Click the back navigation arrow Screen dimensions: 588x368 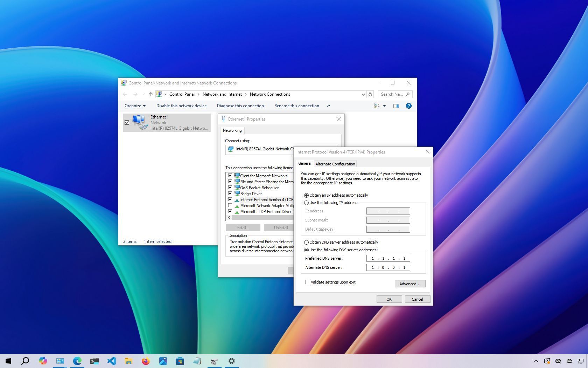pos(125,94)
